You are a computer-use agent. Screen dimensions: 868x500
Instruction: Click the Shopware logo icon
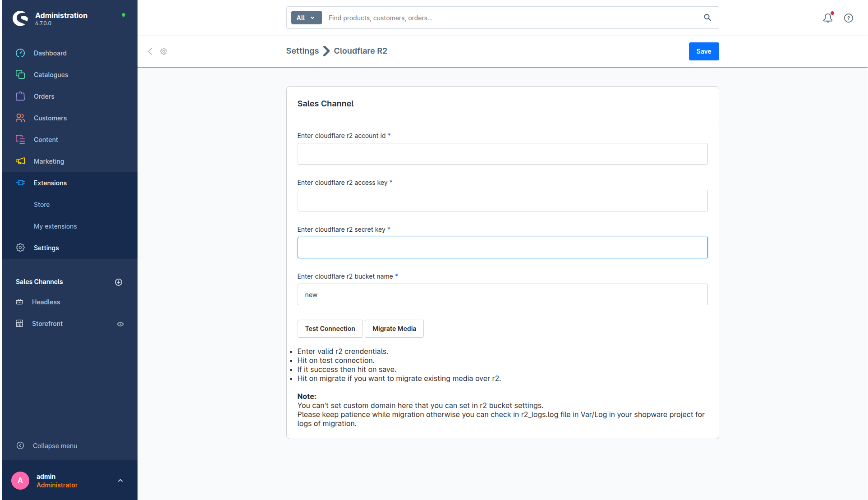pos(20,18)
